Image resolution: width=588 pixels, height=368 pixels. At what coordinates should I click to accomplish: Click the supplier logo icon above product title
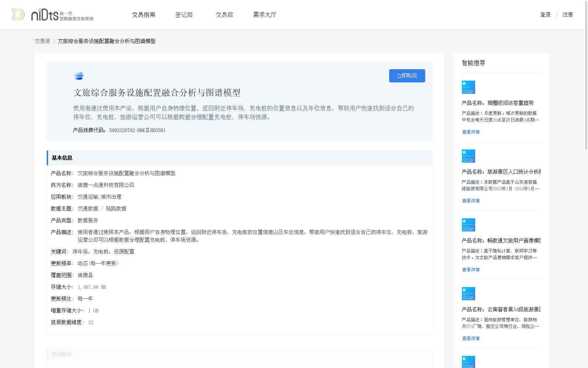coord(79,76)
